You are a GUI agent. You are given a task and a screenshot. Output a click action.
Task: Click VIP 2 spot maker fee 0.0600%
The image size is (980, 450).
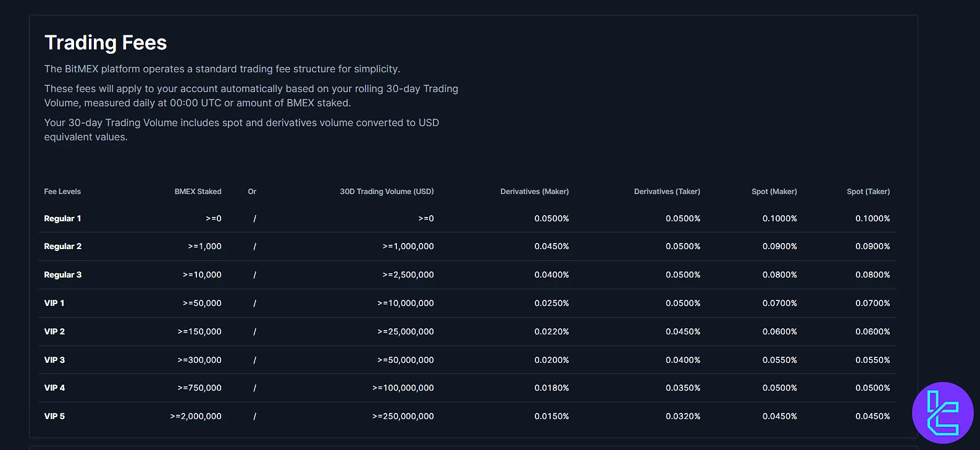[x=779, y=331]
